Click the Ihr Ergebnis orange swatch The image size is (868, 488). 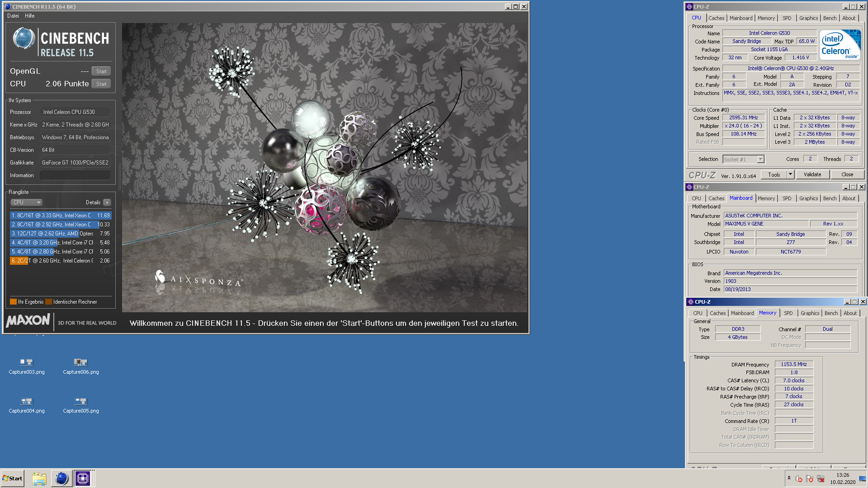click(x=13, y=302)
